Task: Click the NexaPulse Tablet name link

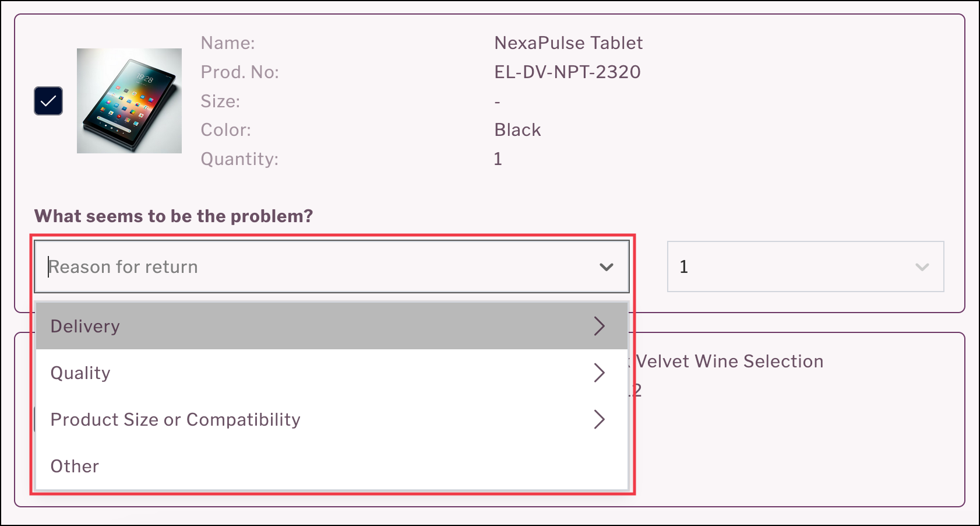Action: pos(568,43)
